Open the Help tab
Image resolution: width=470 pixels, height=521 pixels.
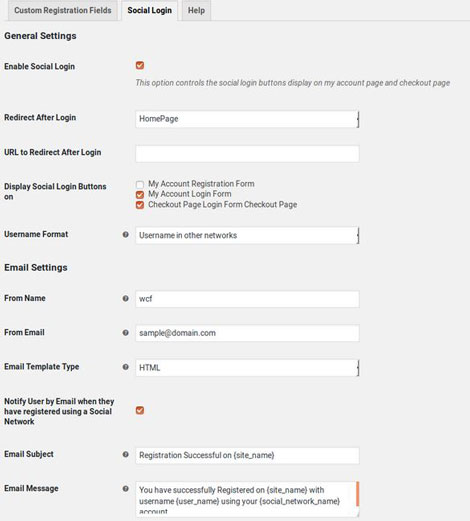pyautogui.click(x=196, y=10)
